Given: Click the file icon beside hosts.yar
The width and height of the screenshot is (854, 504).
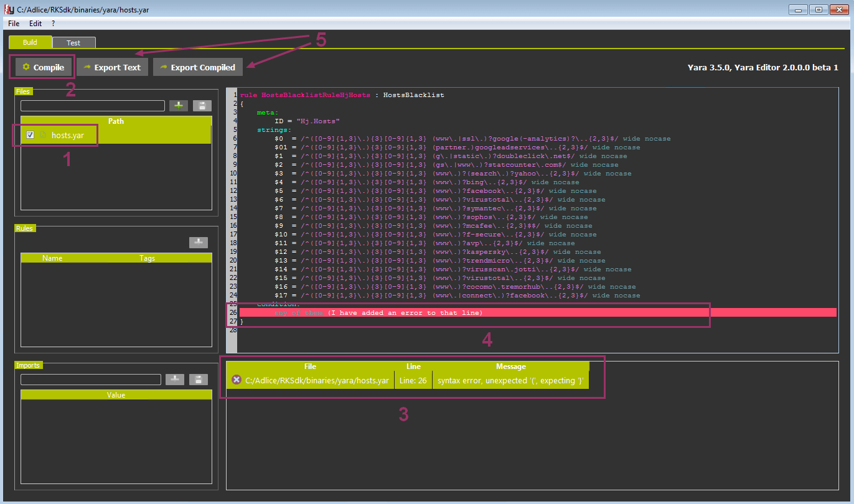Looking at the screenshot, I should click(43, 134).
